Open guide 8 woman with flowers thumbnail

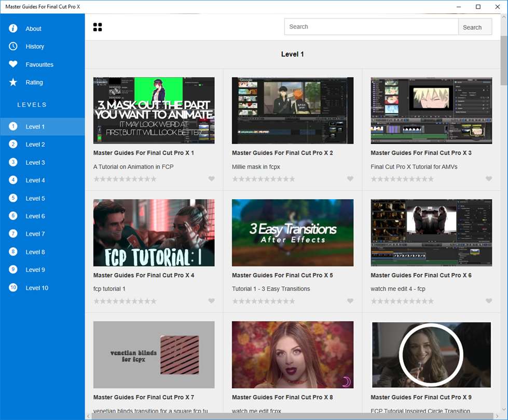[293, 355]
